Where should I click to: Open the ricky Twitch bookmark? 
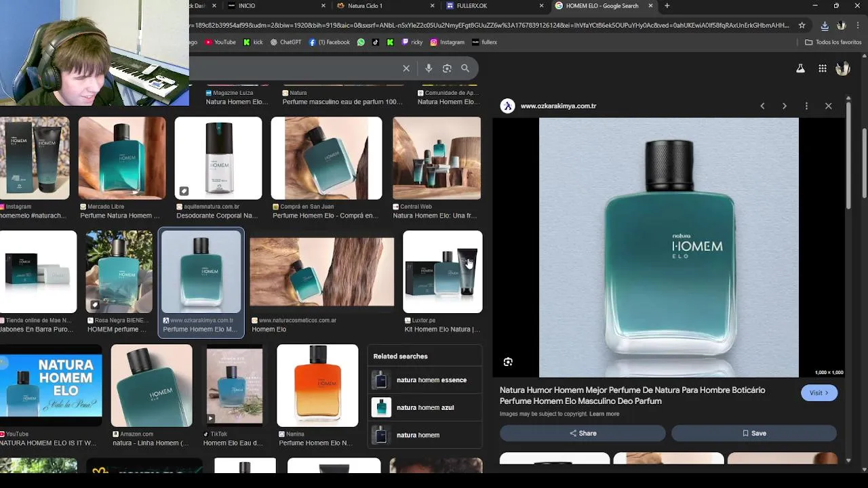click(x=412, y=42)
